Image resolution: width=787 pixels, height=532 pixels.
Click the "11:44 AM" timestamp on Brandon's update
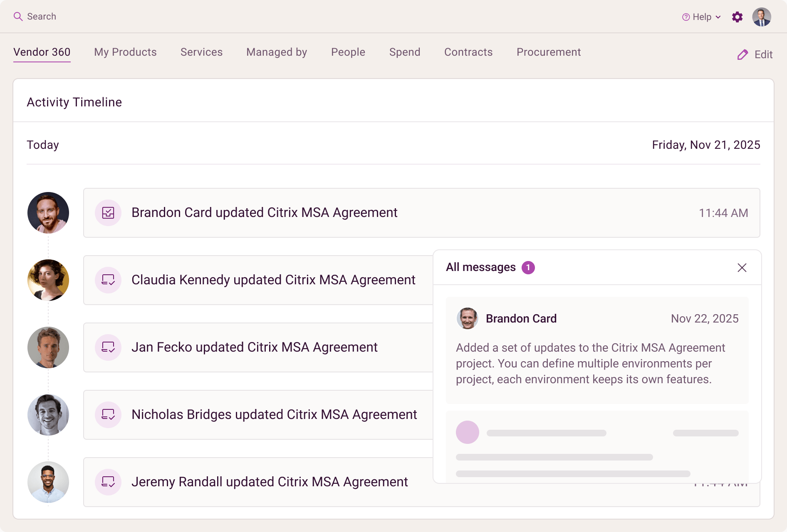pyautogui.click(x=723, y=213)
